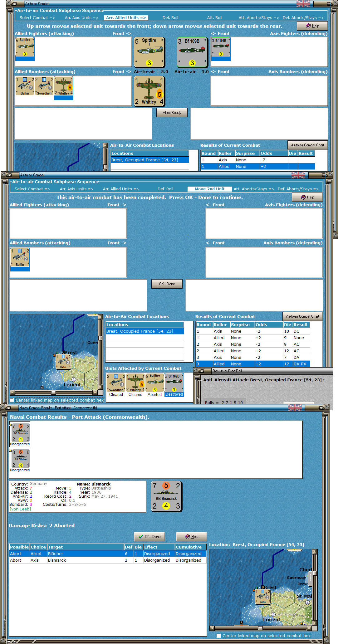Open Air-to-air Combat Chart in second window
This screenshot has height=644, width=338.
[x=302, y=316]
